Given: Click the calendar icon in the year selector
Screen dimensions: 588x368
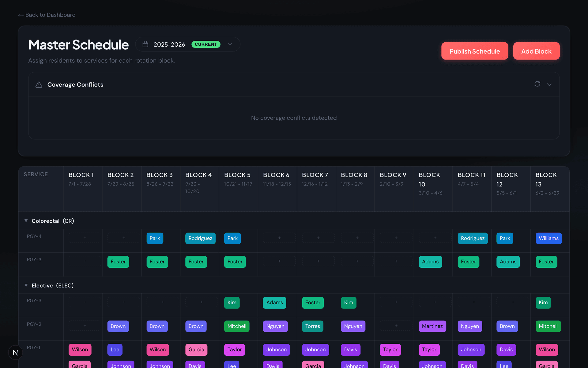Looking at the screenshot, I should pos(145,44).
